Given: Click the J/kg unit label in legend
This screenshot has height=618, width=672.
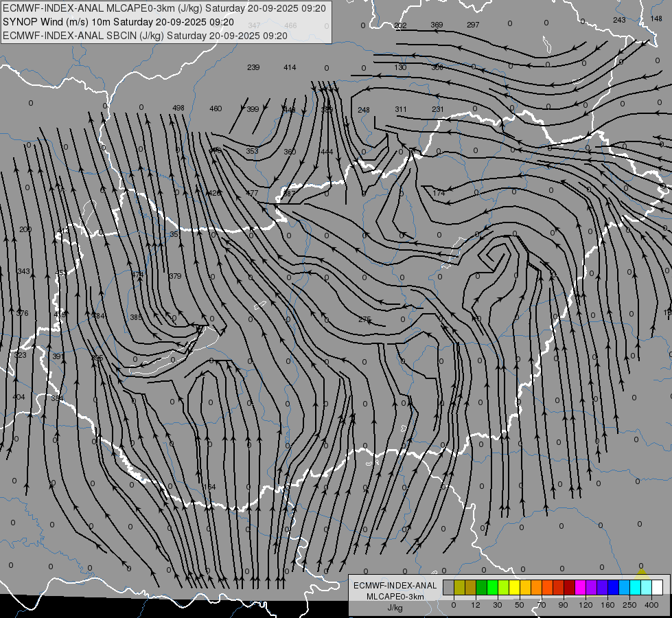Looking at the screenshot, I should pos(395,608).
